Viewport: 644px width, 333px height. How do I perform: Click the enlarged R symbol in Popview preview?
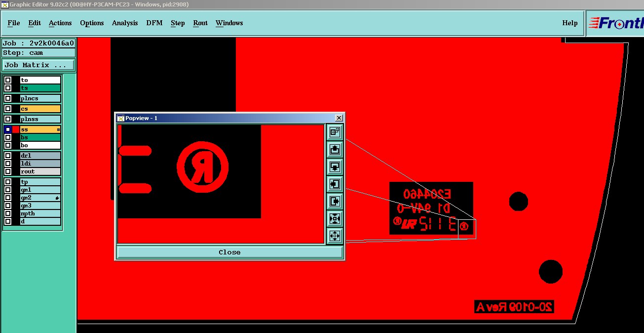click(x=202, y=168)
